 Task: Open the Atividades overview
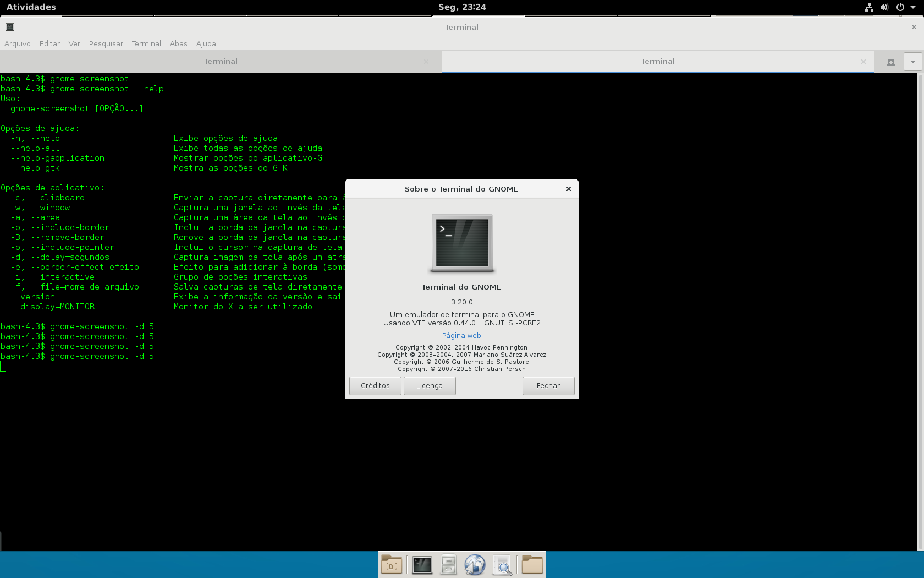[x=31, y=7]
